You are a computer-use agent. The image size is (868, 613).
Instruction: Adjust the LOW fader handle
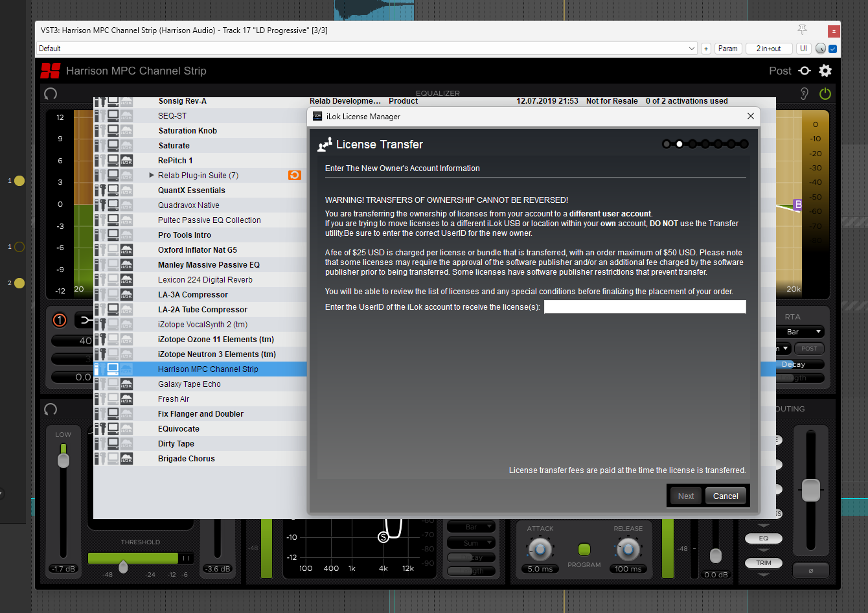[63, 460]
